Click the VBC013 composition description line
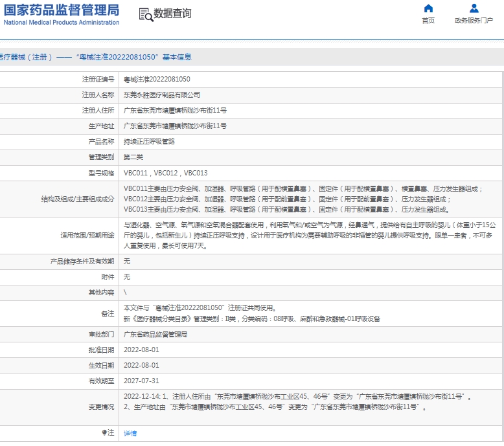Image resolution: width=504 pixels, height=446 pixels. coord(286,209)
